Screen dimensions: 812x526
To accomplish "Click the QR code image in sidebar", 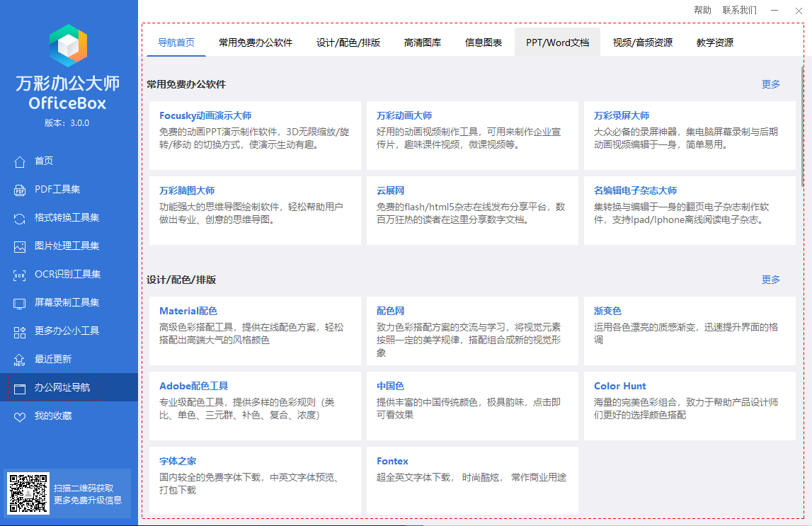I will pos(28,493).
